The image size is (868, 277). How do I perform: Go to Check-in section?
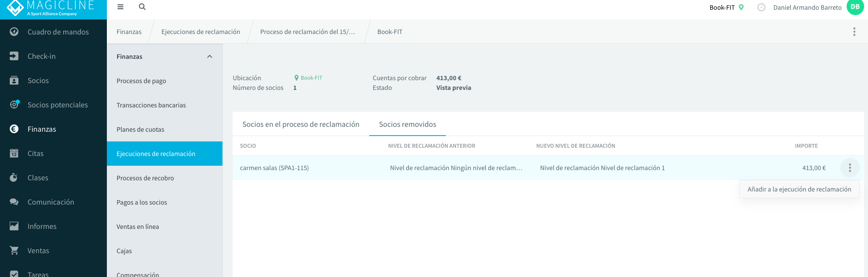tap(53, 56)
